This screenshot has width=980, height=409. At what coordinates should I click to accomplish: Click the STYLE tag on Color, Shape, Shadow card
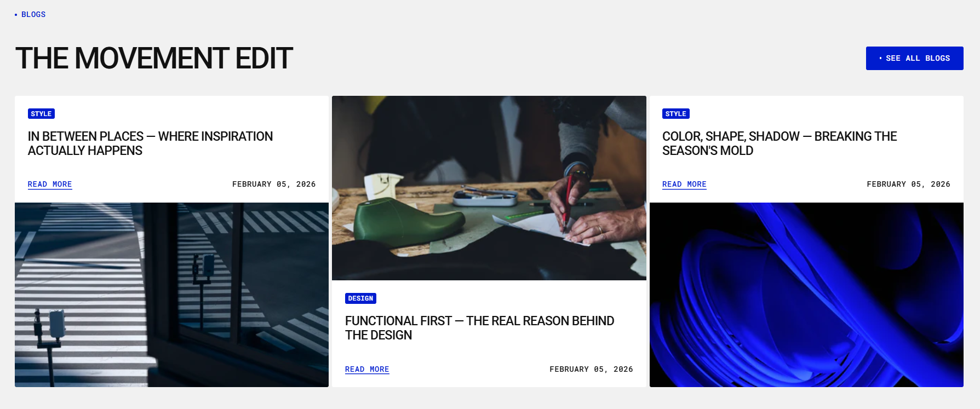(675, 114)
